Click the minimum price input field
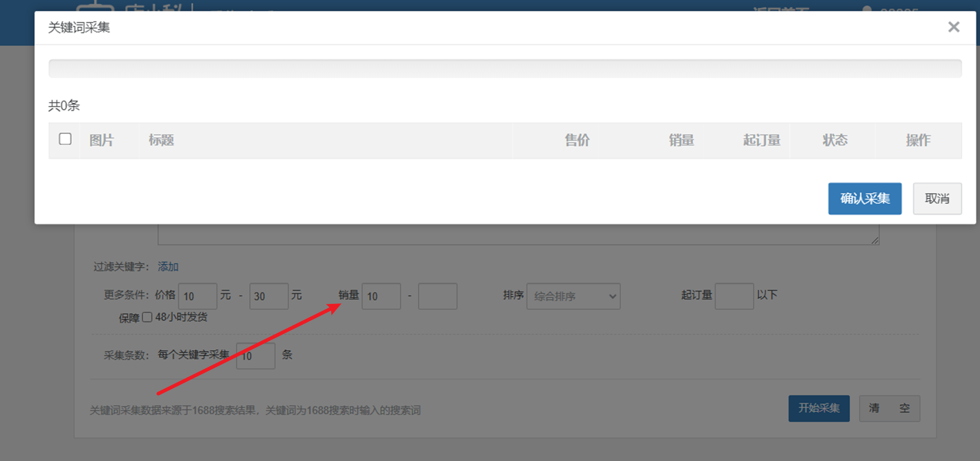 [198, 296]
